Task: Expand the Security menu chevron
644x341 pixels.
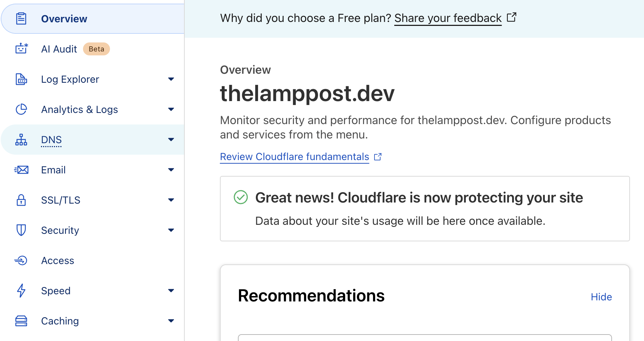Action: [x=171, y=230]
